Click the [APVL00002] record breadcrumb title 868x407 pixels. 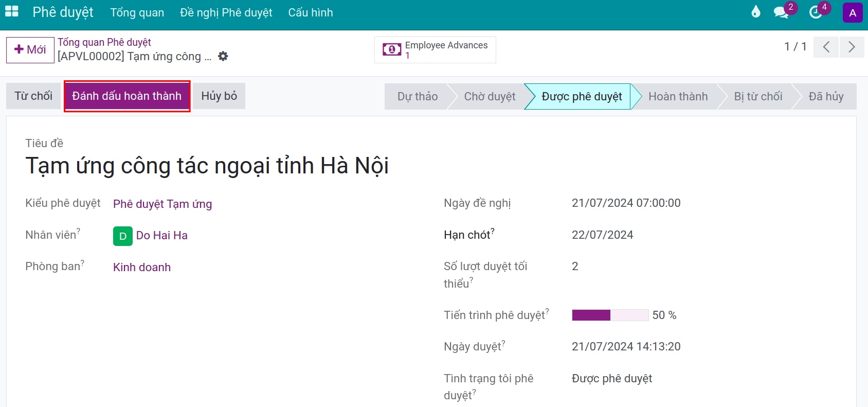click(x=134, y=56)
